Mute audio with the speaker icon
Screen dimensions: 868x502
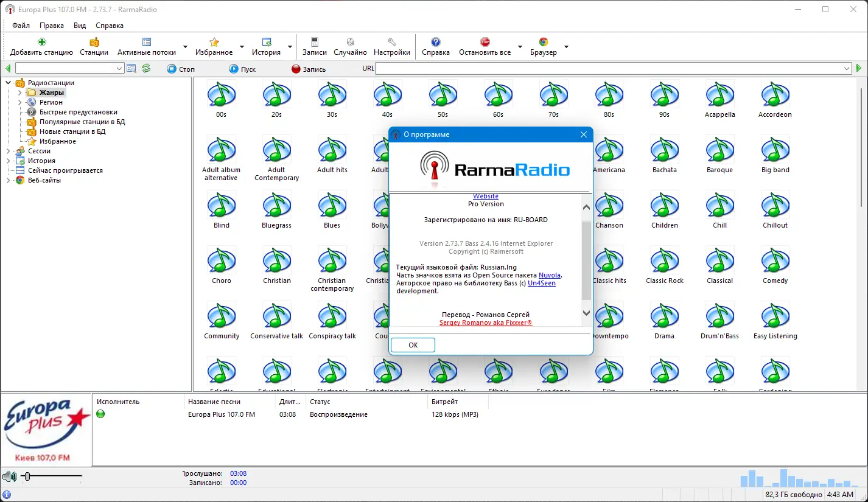tap(9, 476)
